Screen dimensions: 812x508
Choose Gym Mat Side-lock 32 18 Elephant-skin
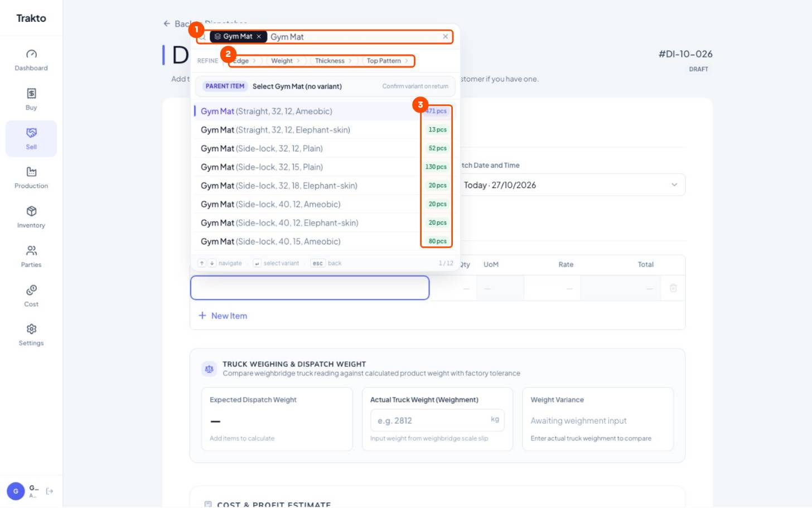(x=326, y=186)
